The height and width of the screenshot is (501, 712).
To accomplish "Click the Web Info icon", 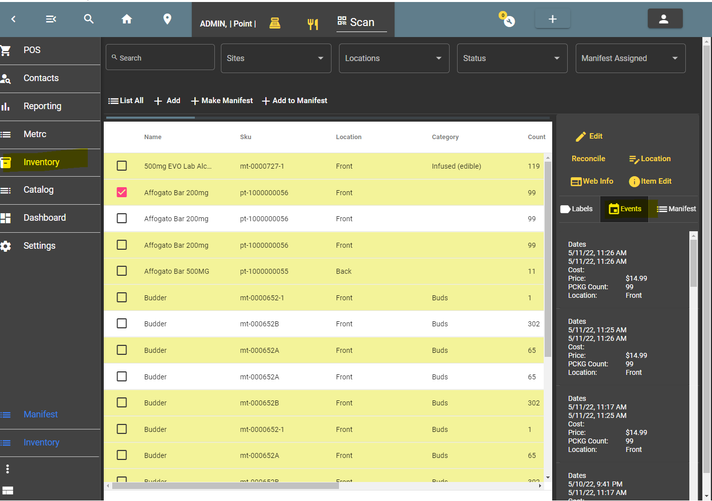I will point(576,182).
